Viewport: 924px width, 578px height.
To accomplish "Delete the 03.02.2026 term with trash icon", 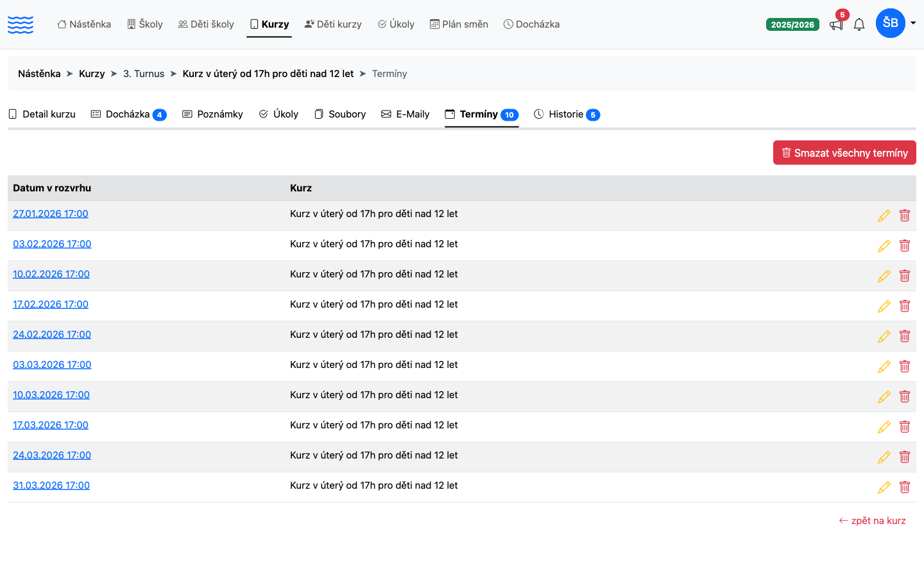I will (905, 246).
